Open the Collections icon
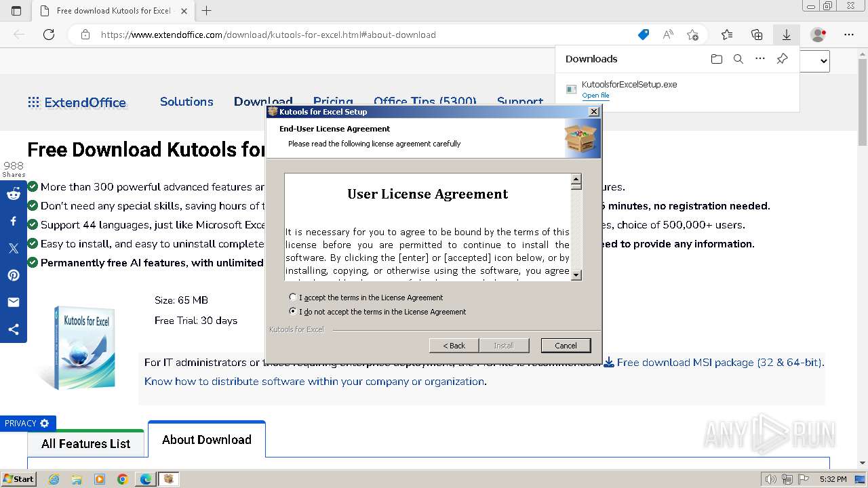The height and width of the screenshot is (488, 868). point(757,35)
